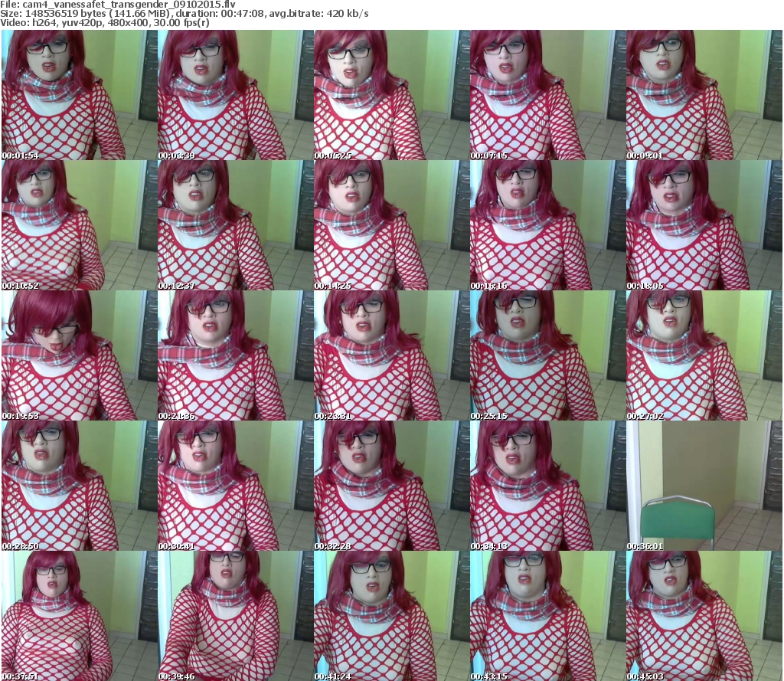The image size is (784, 681).
Task: Choose the frame labeled 00:12:37
Action: click(235, 225)
